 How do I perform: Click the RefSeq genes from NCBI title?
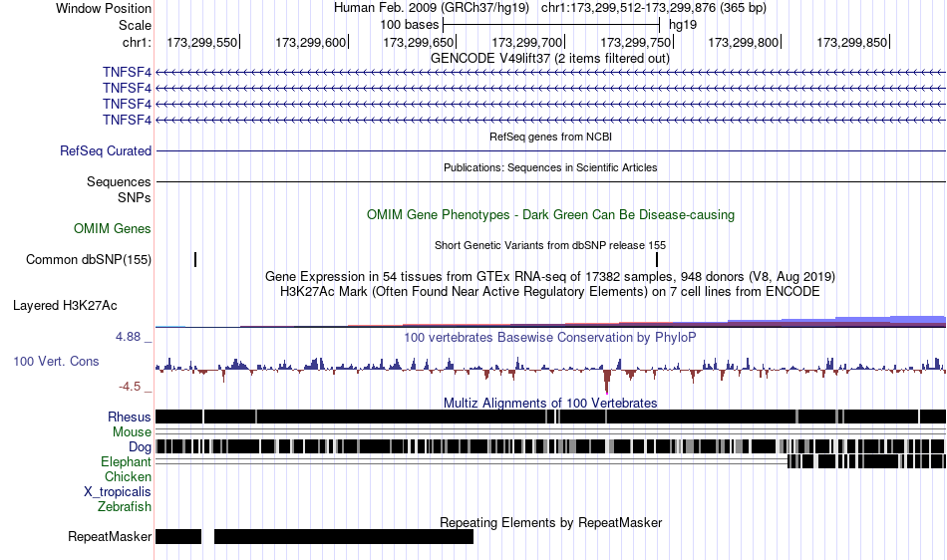[x=551, y=137]
